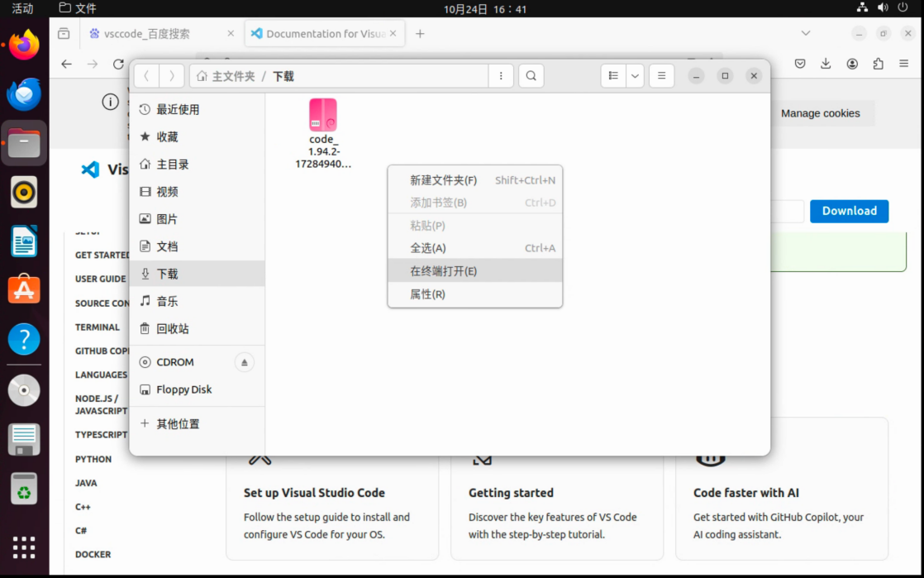
Task: Select 收藏 starred items in sidebar
Action: (x=197, y=136)
